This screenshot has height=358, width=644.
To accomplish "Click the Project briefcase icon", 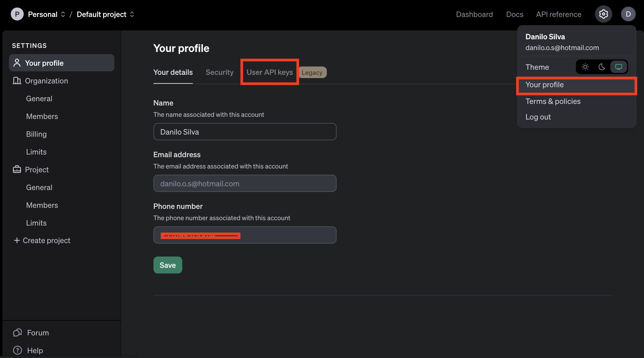I will pos(17,169).
